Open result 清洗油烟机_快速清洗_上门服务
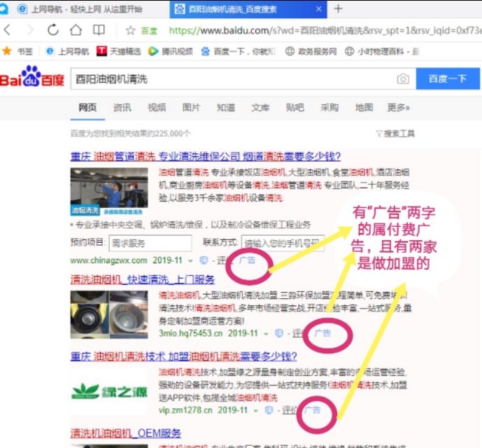This screenshot has height=448, width=482. tap(142, 280)
